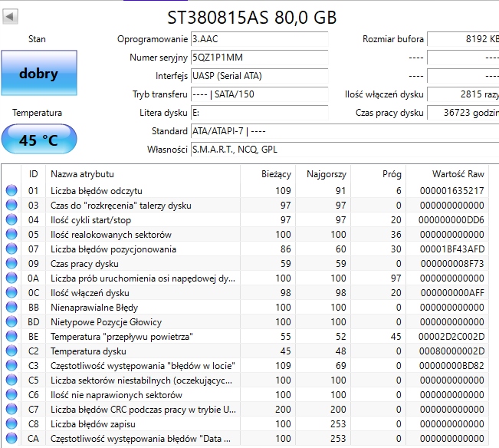499x448 pixels.
Task: Click the Wartość Raw column header
Action: [x=458, y=174]
